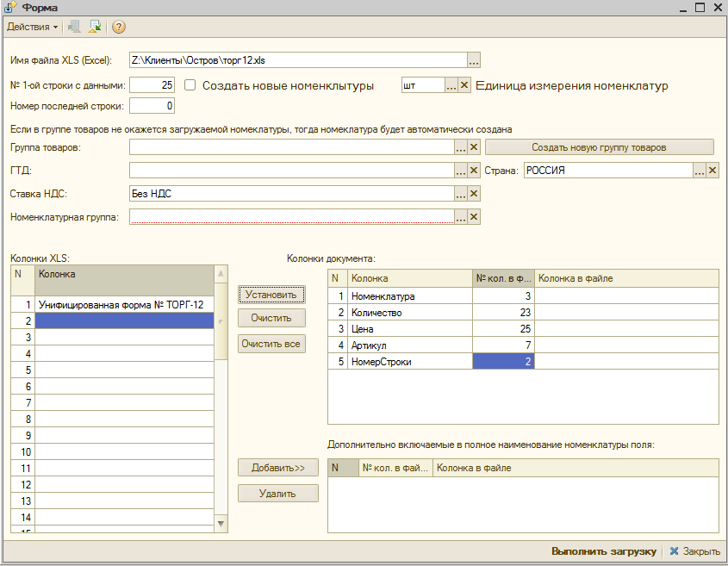Click the help question mark icon

click(x=118, y=27)
